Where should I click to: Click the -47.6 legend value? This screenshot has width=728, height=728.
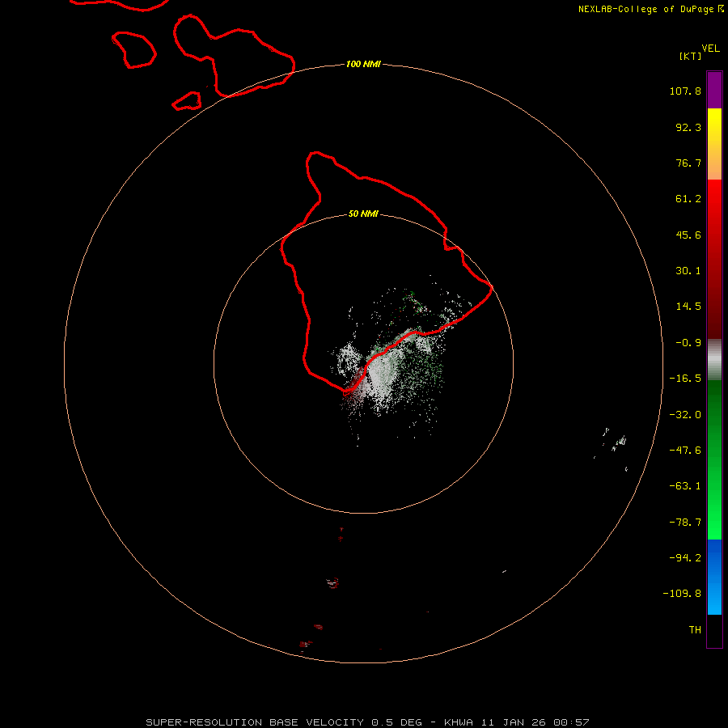pos(685,451)
